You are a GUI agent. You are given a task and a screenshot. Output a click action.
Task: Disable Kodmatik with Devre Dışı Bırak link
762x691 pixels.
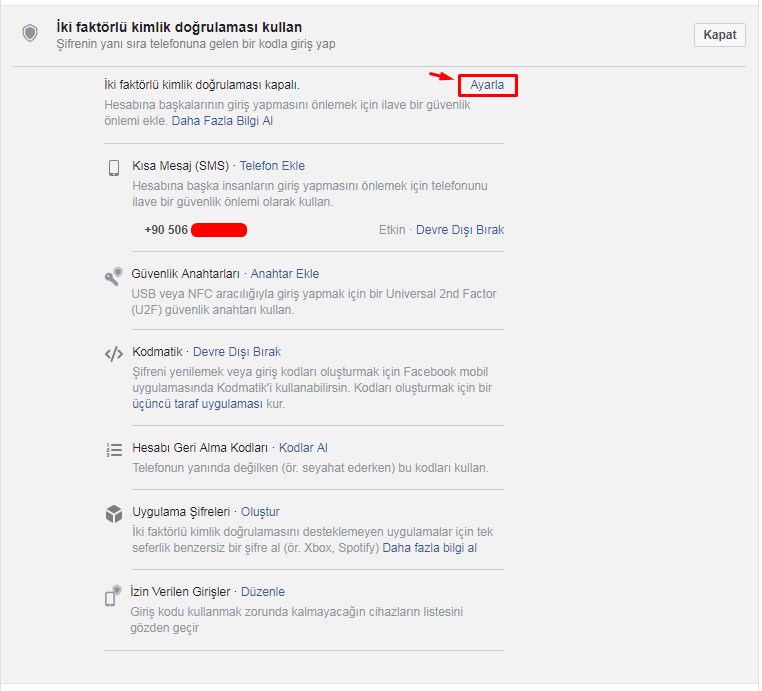click(x=237, y=352)
